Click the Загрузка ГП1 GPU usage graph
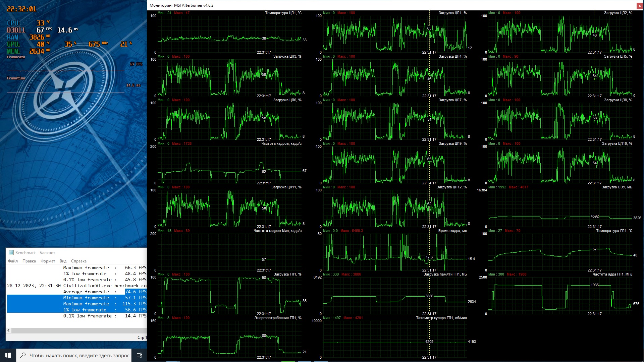This screenshot has width=644, height=362. (230, 295)
